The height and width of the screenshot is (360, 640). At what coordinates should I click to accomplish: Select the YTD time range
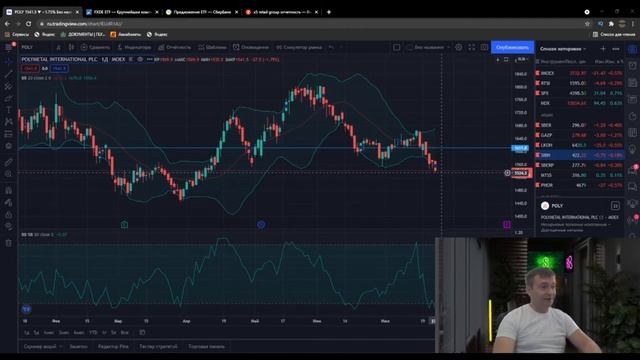tap(93, 333)
